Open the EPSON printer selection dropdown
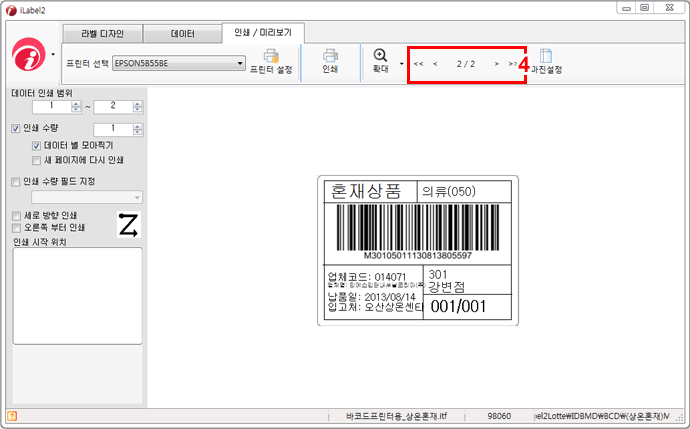The width and height of the screenshot is (690, 429). click(179, 63)
